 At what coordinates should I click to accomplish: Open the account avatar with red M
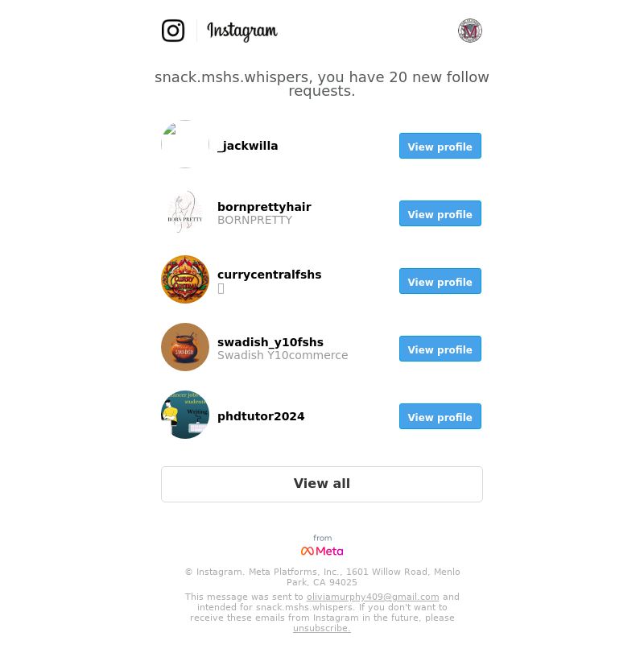coord(469,31)
